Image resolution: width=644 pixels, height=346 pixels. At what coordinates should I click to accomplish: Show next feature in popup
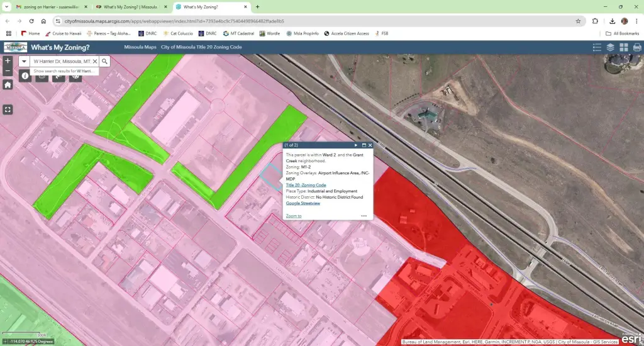356,145
